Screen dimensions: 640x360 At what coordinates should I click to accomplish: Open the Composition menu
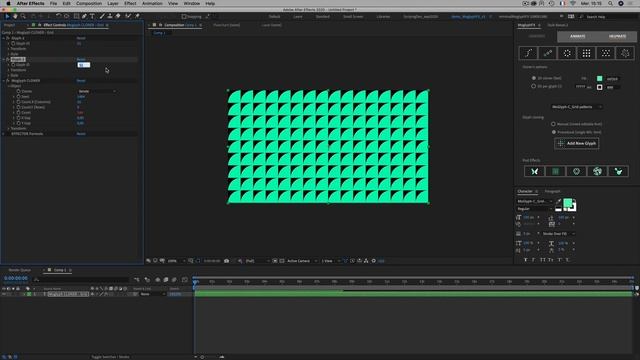89,3
